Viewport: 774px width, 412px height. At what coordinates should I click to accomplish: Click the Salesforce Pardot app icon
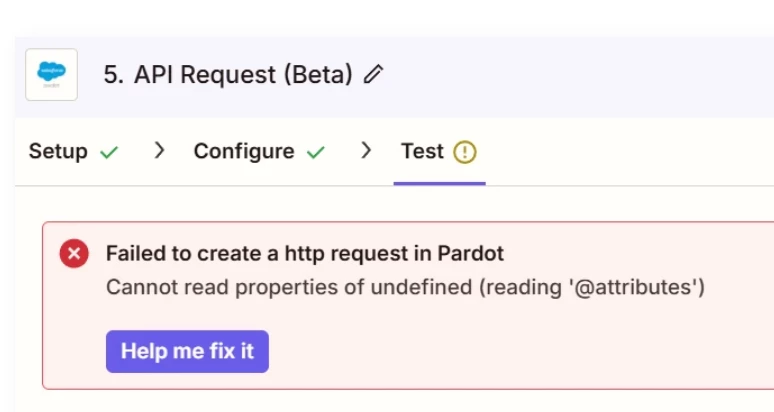pyautogui.click(x=51, y=74)
